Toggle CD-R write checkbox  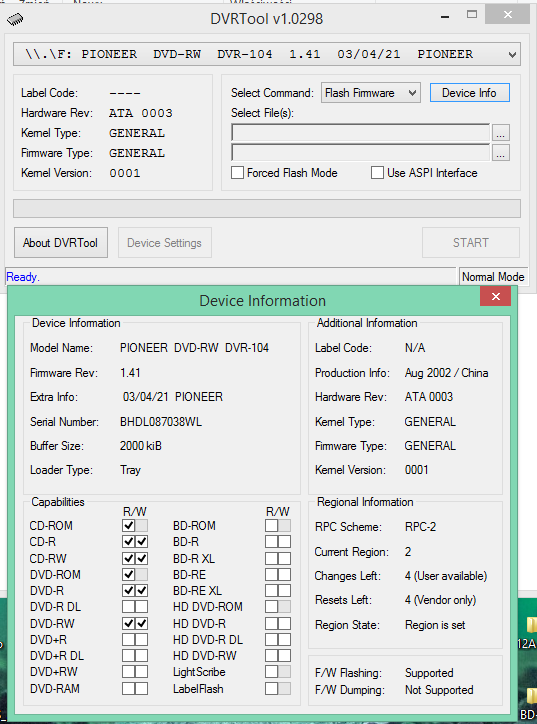tap(142, 542)
